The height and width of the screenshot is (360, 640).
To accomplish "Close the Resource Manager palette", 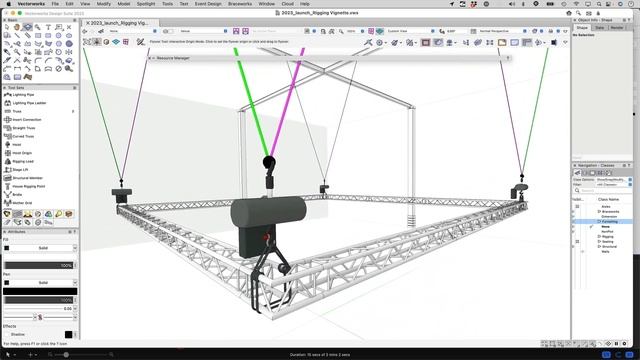I will (149, 58).
